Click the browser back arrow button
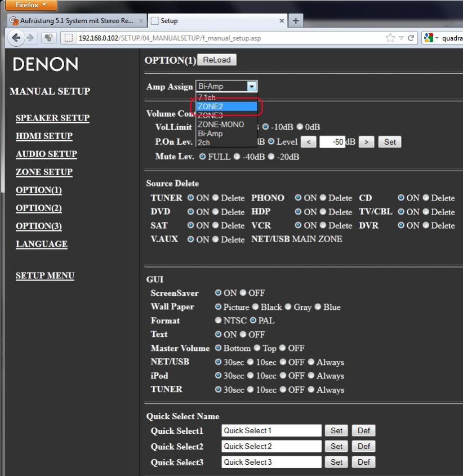Screen dimensions: 463x476 (16, 38)
